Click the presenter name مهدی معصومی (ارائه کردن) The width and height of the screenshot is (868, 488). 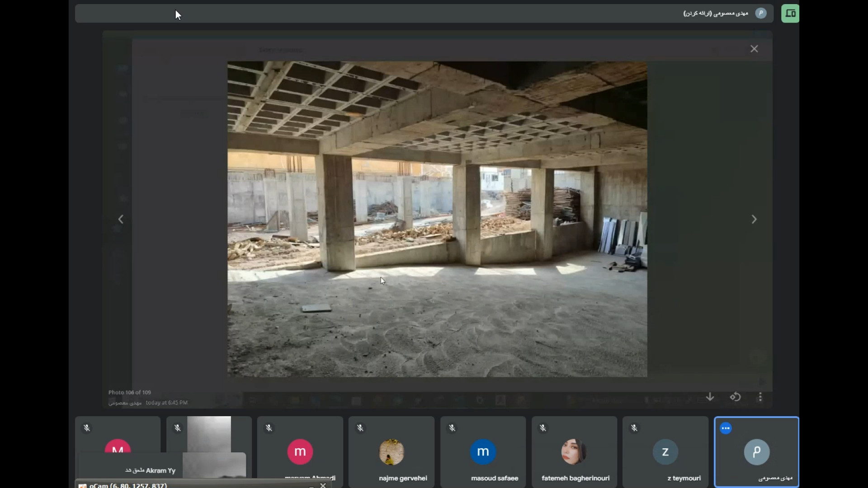click(x=716, y=14)
